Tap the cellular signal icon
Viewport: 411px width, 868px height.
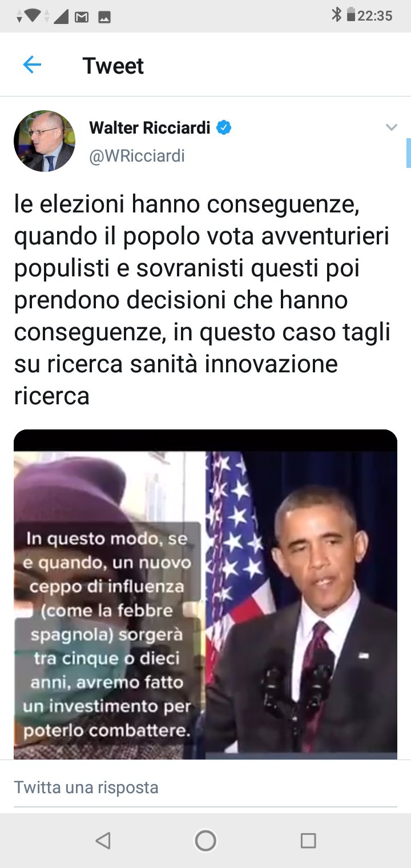coord(61,16)
